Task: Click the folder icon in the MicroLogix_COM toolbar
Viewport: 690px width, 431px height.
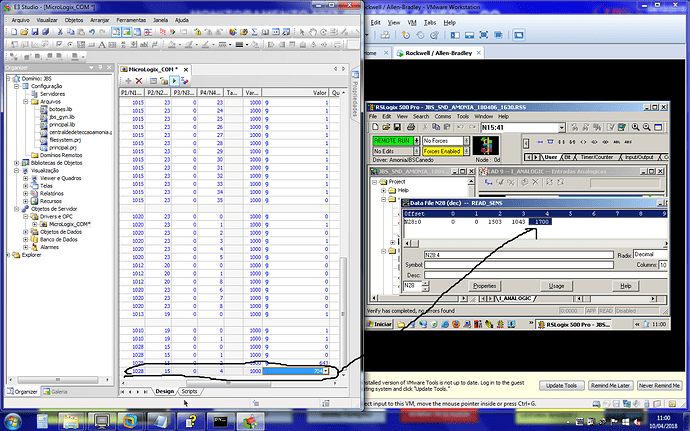Action: (164, 81)
